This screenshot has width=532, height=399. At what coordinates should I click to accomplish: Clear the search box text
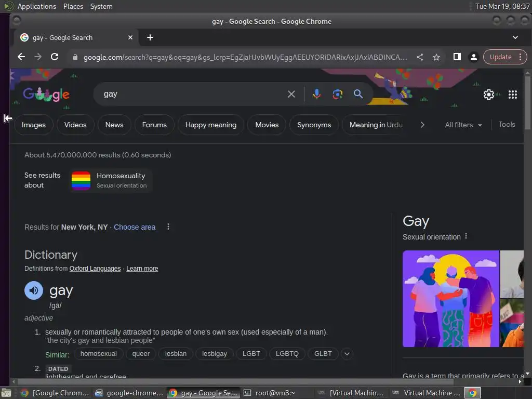[x=291, y=94]
